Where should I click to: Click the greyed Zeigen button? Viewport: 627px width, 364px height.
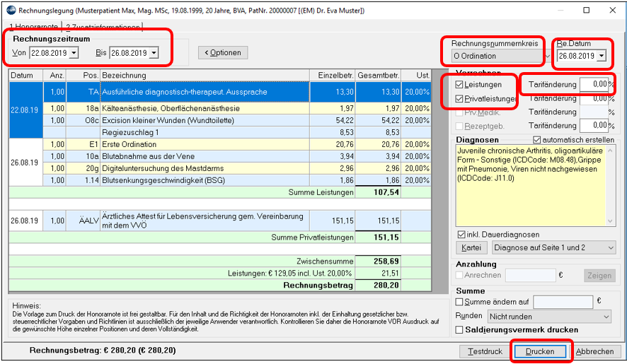(x=599, y=276)
